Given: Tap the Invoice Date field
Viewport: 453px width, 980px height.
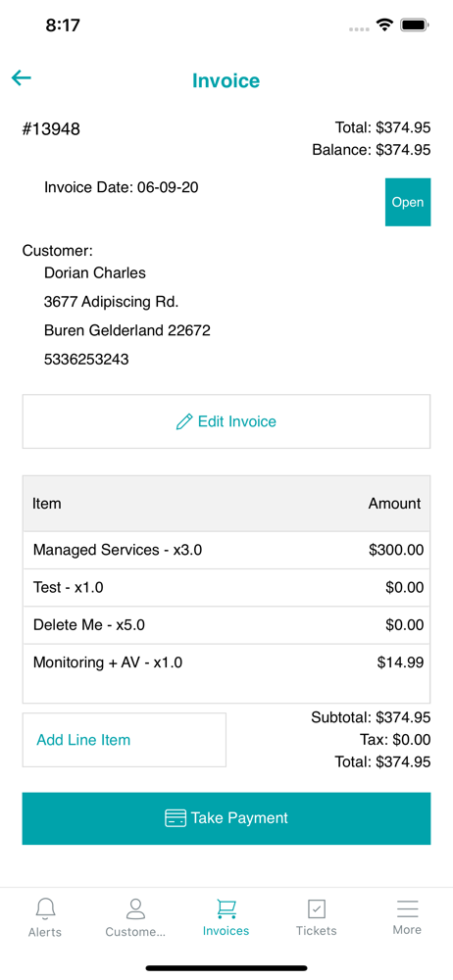Looking at the screenshot, I should point(122,187).
